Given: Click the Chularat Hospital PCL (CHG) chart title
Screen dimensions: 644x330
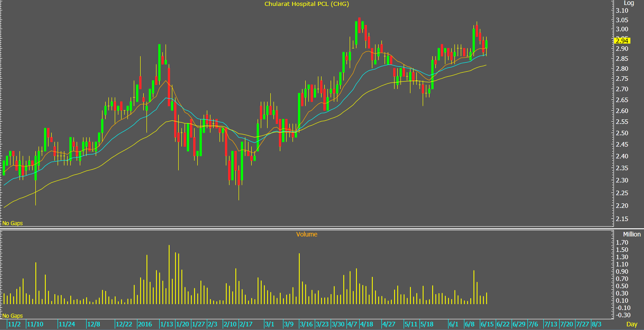Looking at the screenshot, I should pyautogui.click(x=307, y=4).
